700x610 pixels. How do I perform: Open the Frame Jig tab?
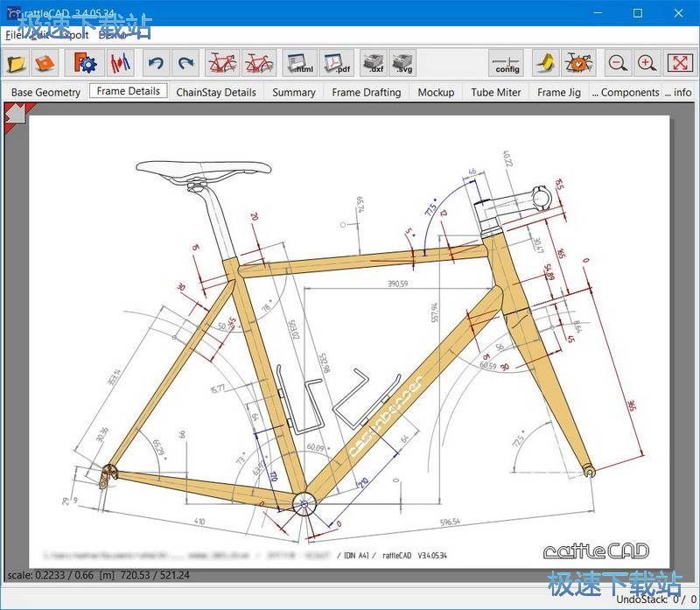[x=559, y=92]
